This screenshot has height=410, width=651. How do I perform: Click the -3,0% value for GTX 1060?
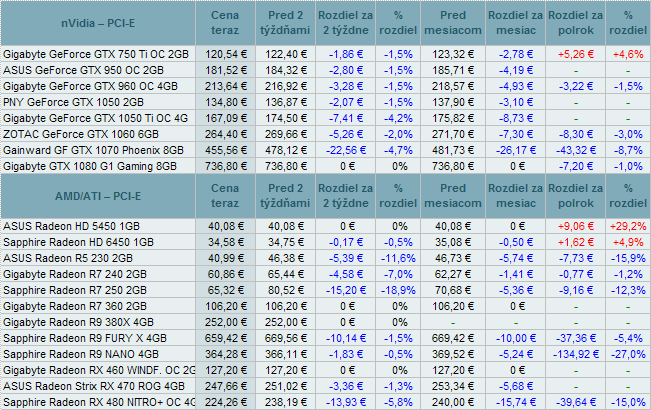click(630, 134)
